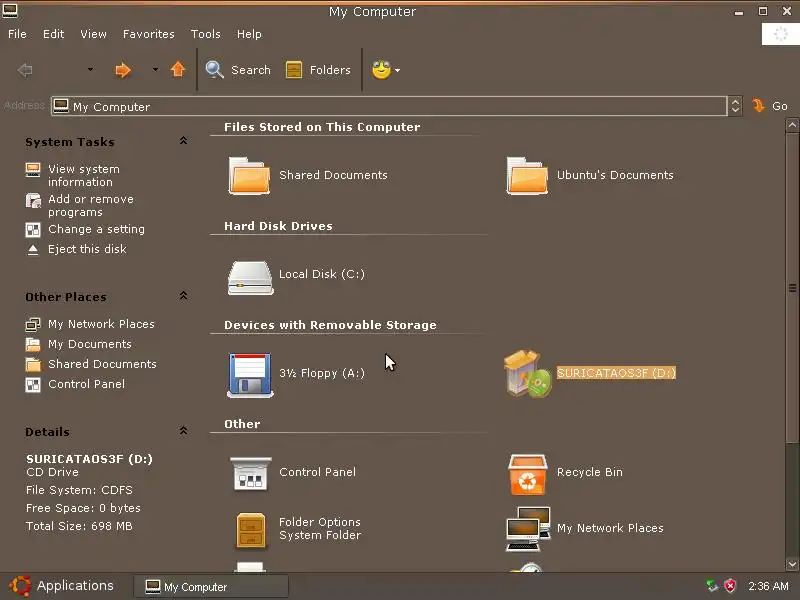Click the Go arrow icon
The width and height of the screenshot is (800, 600).
click(758, 106)
